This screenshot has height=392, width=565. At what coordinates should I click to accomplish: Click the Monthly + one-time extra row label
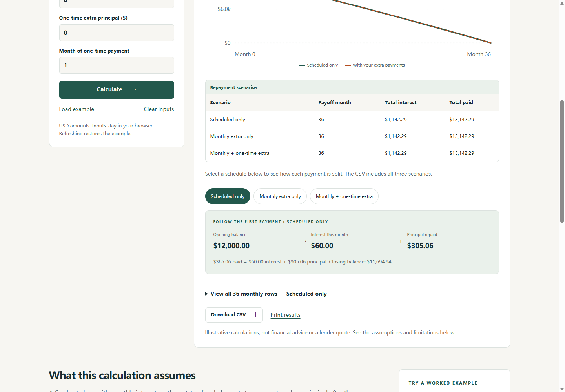(x=240, y=153)
